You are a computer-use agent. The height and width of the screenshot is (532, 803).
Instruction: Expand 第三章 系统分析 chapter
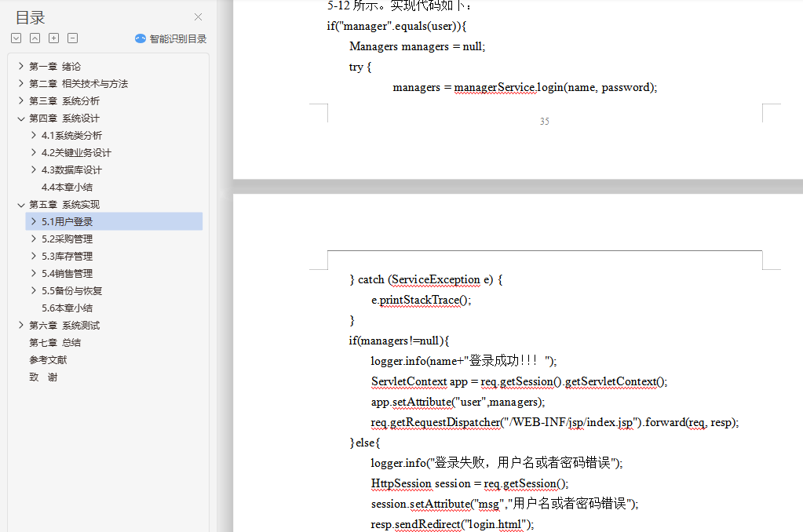(x=21, y=101)
